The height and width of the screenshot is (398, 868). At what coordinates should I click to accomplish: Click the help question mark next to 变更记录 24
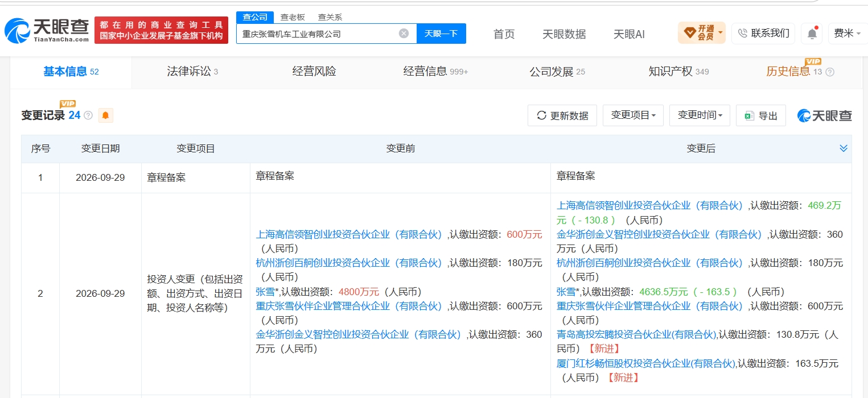(88, 115)
